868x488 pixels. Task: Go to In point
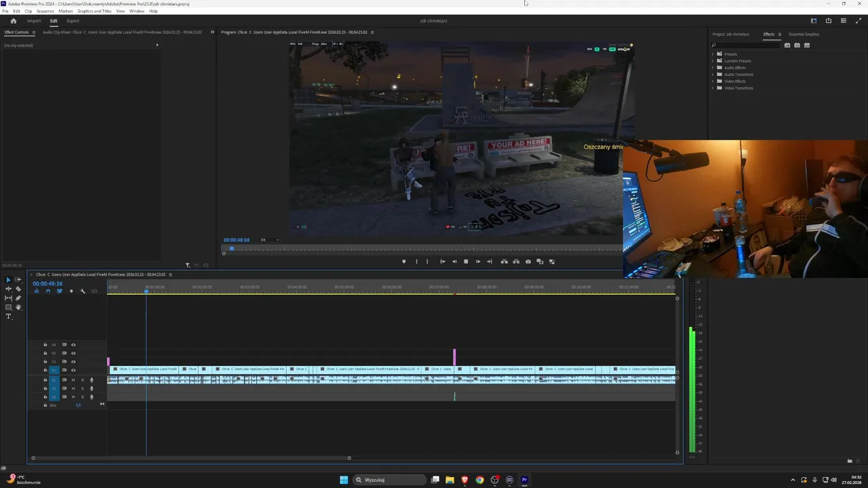[x=443, y=262]
